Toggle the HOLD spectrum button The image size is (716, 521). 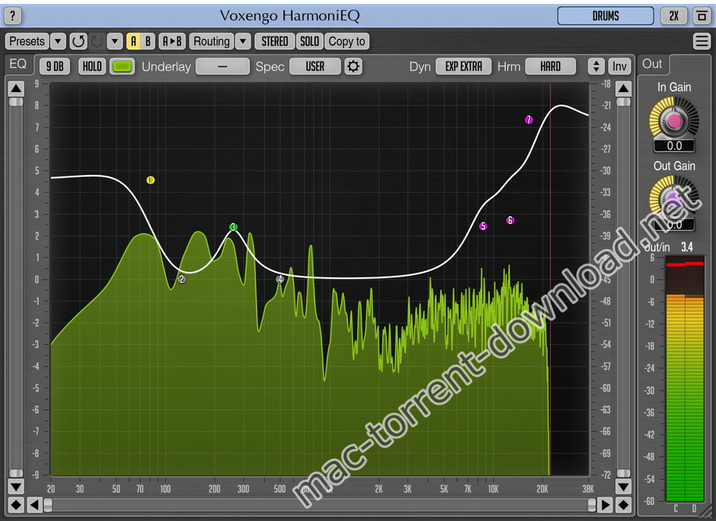point(92,67)
